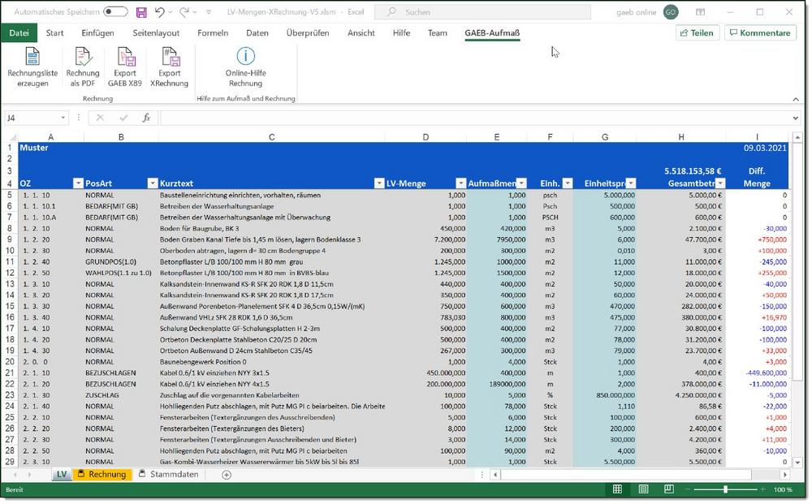Open the gaeb online account avatar
This screenshot has width=812, height=504.
point(671,12)
